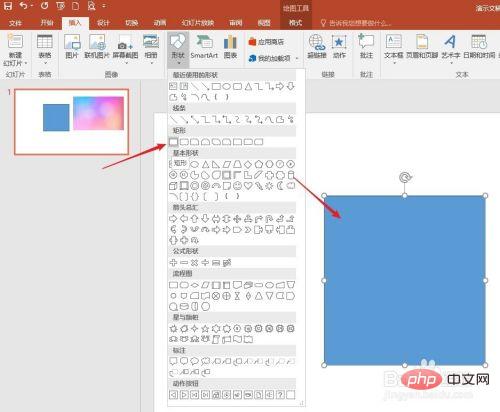Switch to the 开始 Home tab
This screenshot has height=412, width=500.
pos(47,23)
